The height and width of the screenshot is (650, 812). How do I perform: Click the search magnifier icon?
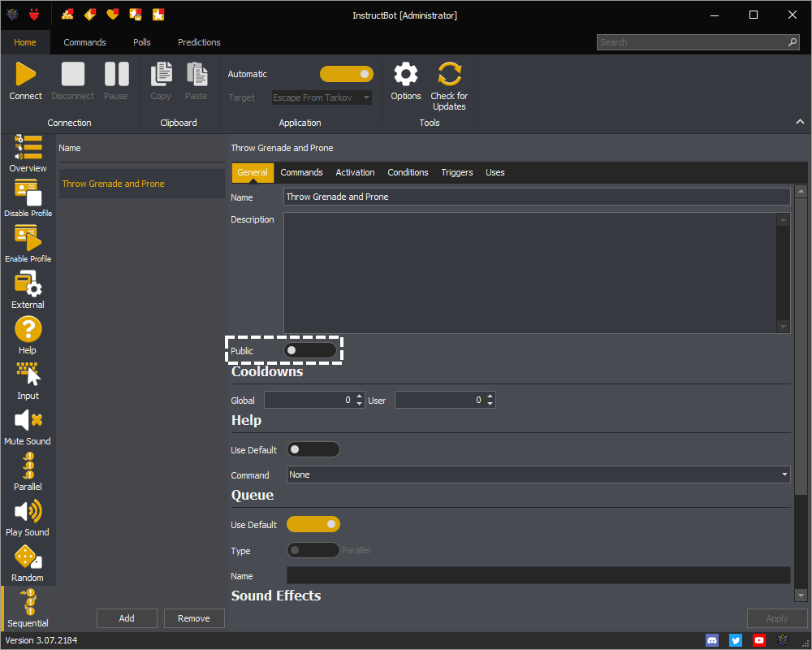pos(793,42)
